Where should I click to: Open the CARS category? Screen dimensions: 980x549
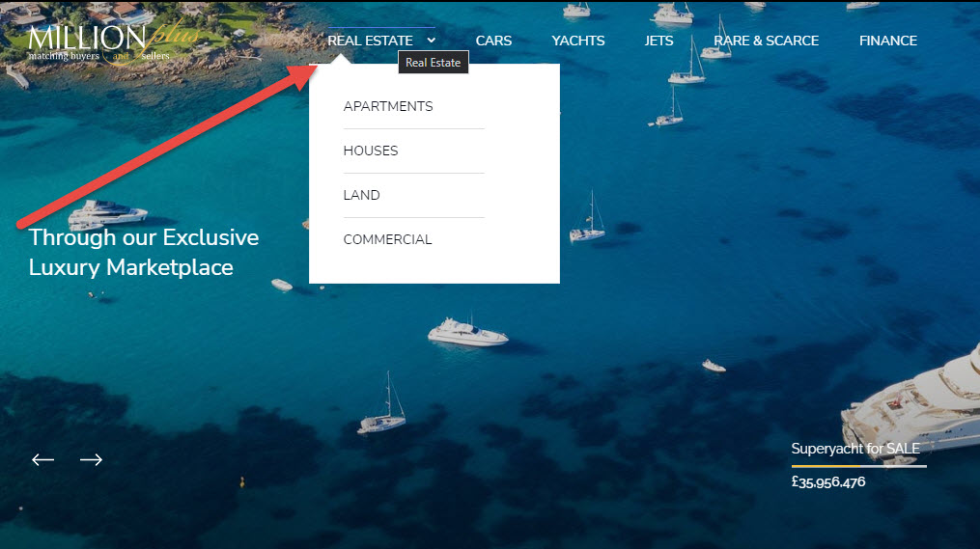493,41
